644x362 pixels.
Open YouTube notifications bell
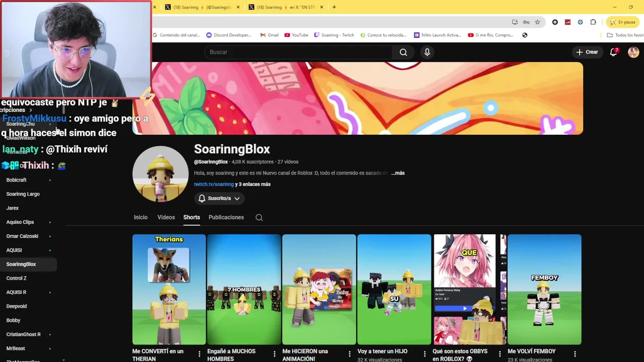coord(613,52)
